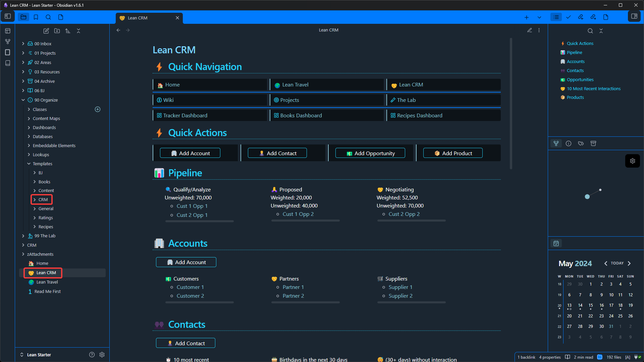Viewport: 644px width, 362px height.
Task: Collapse the 90 Organize folder
Action: click(x=23, y=100)
